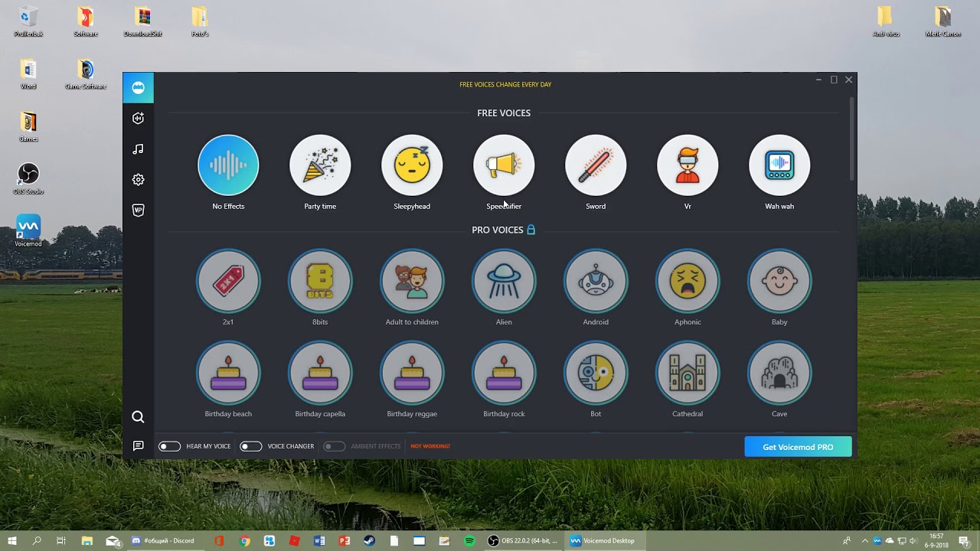Screen dimensions: 980x551
Task: Choose the Baby pro voice
Action: [x=779, y=281]
